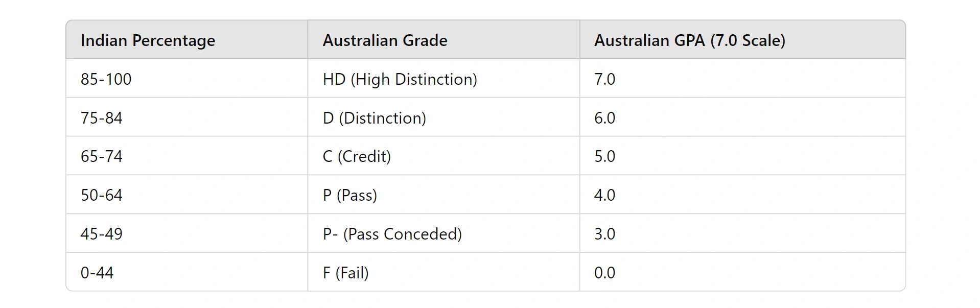980x308 pixels.
Task: Select the 85-100 percentage cell
Action: (106, 79)
